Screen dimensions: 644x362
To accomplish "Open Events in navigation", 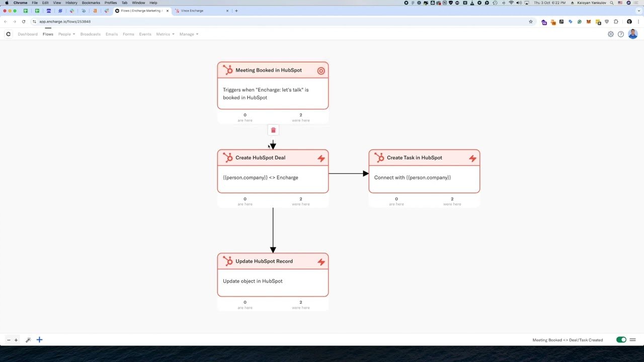I will click(x=145, y=34).
